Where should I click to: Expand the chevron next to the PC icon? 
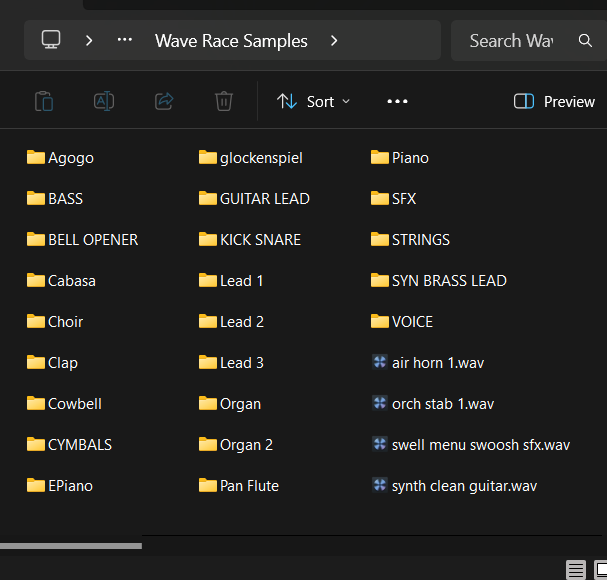coord(89,40)
